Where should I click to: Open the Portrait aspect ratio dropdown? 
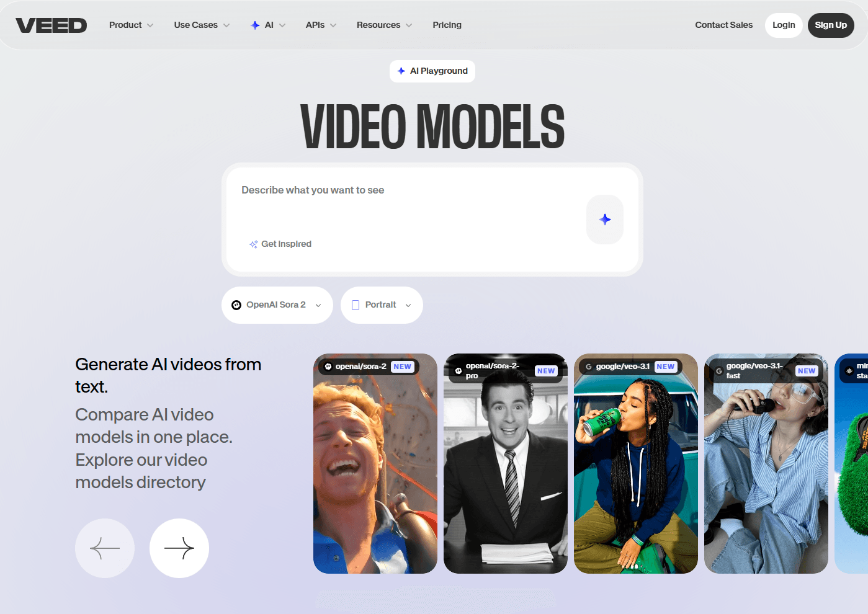pyautogui.click(x=382, y=305)
